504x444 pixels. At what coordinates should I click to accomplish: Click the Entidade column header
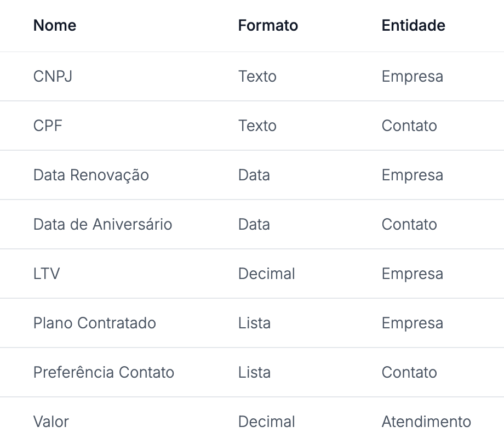[x=413, y=25]
